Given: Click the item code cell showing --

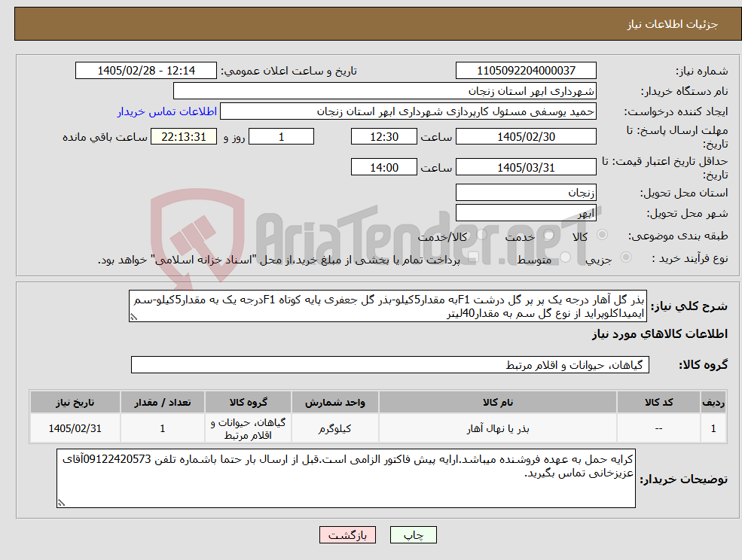Looking at the screenshot, I should [658, 428].
